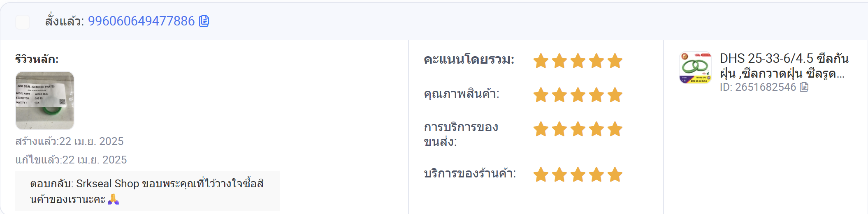Screen dimensions: 868x214
Task: Open order number 996060649477886
Action: (141, 21)
